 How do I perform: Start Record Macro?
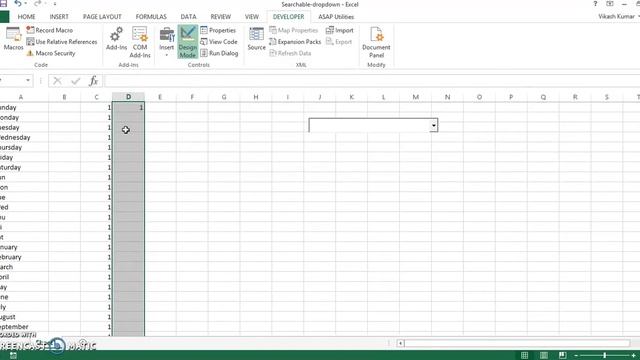49,30
